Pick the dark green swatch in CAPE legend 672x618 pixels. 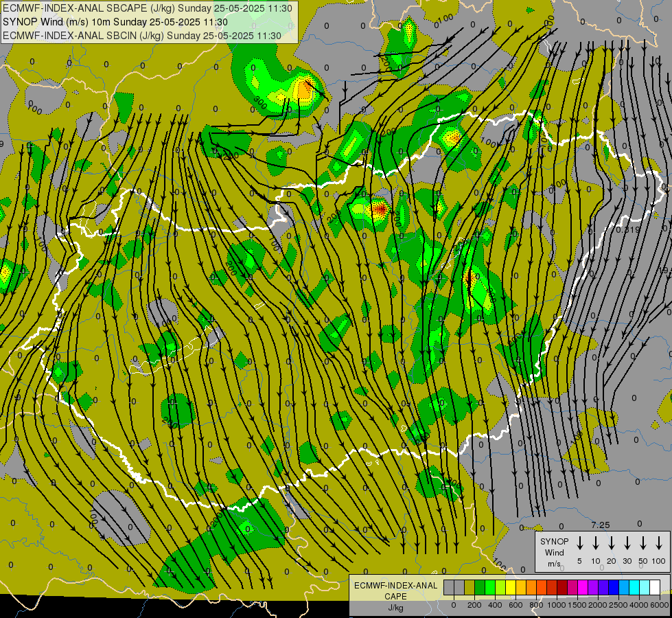(480, 587)
